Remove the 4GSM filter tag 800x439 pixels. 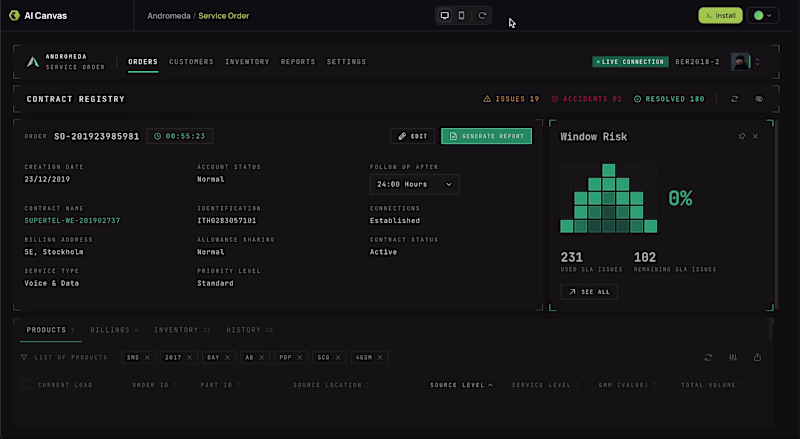coord(380,357)
